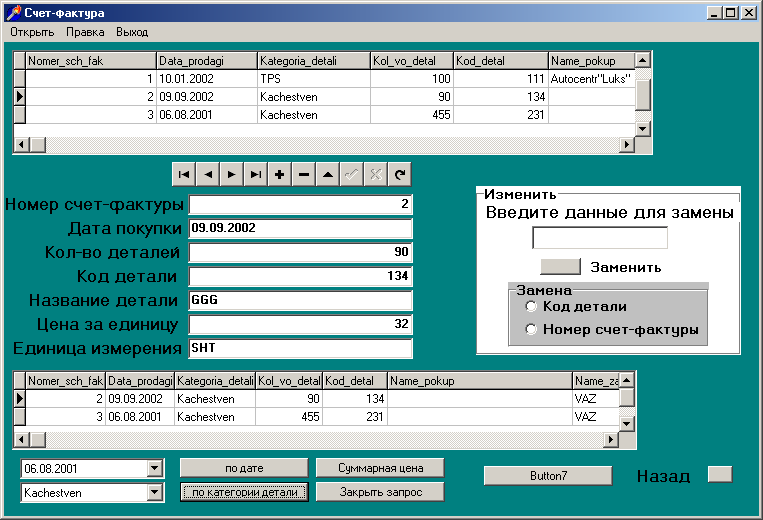Open the Kachestven category dropdown
Screen dimensions: 763x520
coord(154,492)
